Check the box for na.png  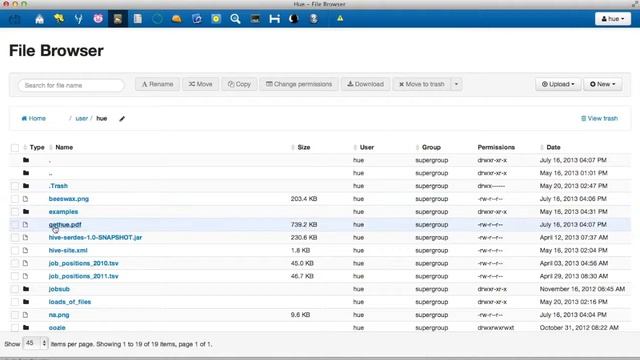click(15, 315)
